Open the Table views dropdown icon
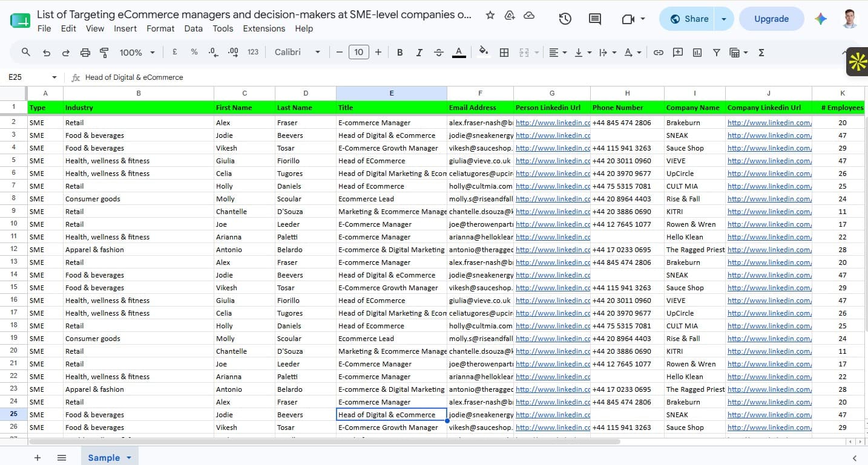Viewport: 868px width, 465px height. click(738, 53)
